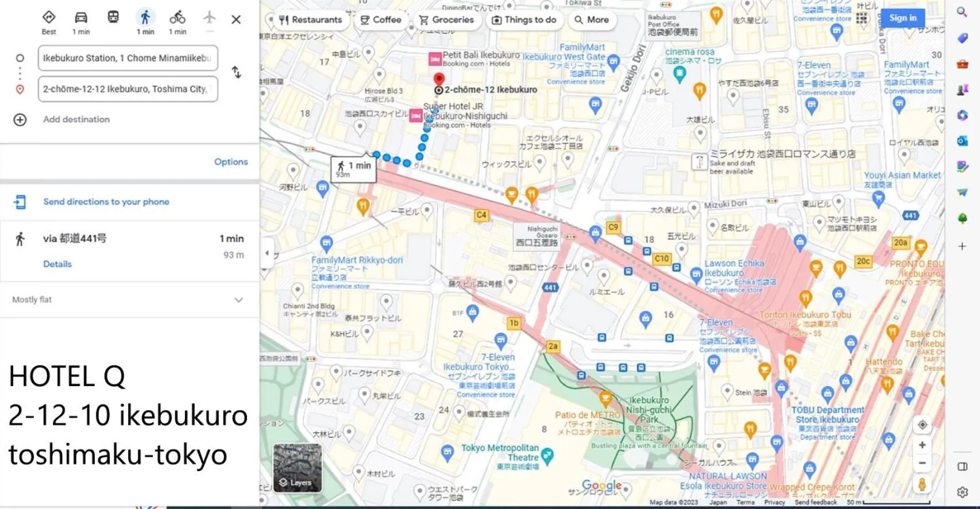Filter map by Coffee
Screen dimensions: 980x509
coord(381,20)
